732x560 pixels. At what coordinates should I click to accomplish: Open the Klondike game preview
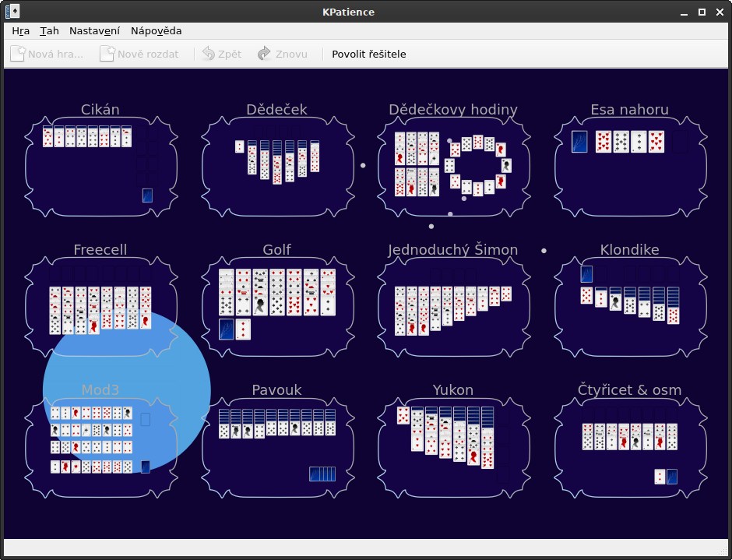click(x=630, y=307)
